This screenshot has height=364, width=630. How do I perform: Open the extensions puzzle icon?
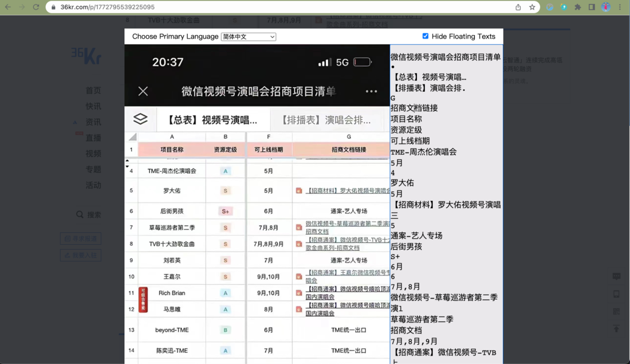pos(578,7)
